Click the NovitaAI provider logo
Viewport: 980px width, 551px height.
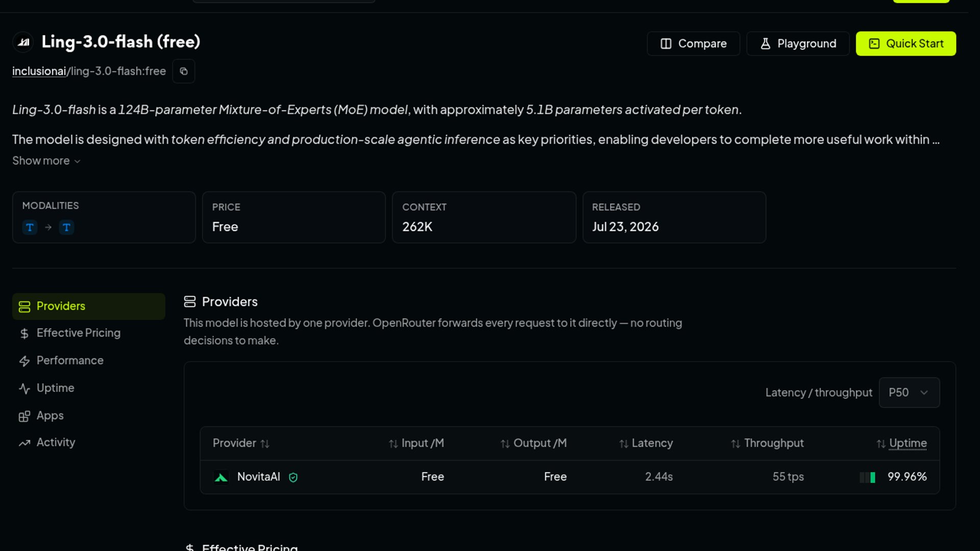click(221, 477)
